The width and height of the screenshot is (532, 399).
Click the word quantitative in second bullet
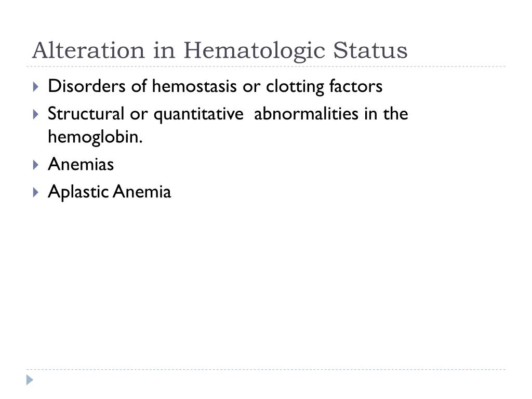(198, 114)
